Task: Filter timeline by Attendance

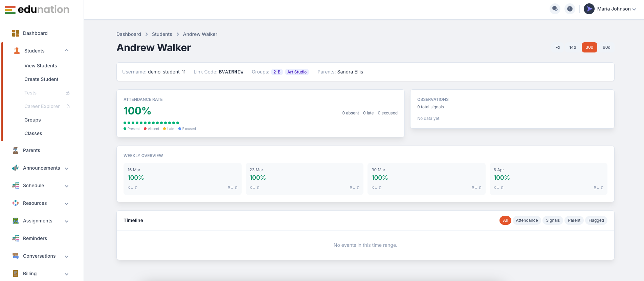Action: click(527, 220)
